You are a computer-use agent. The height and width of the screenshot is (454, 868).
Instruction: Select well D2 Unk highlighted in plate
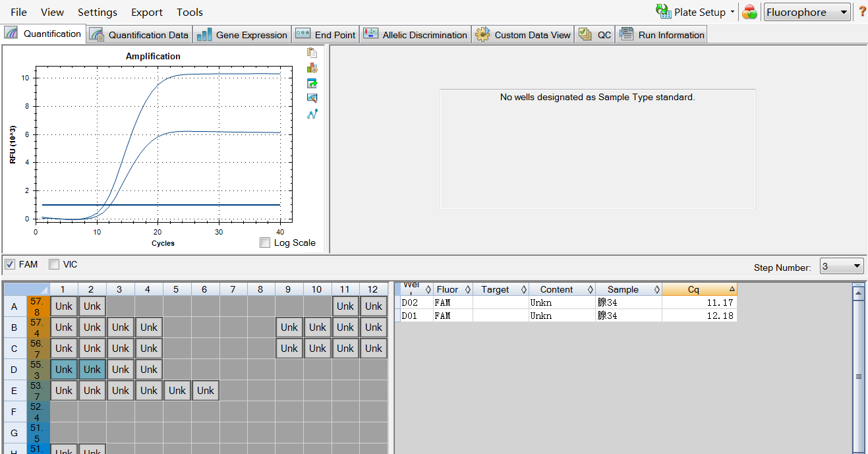pyautogui.click(x=92, y=370)
